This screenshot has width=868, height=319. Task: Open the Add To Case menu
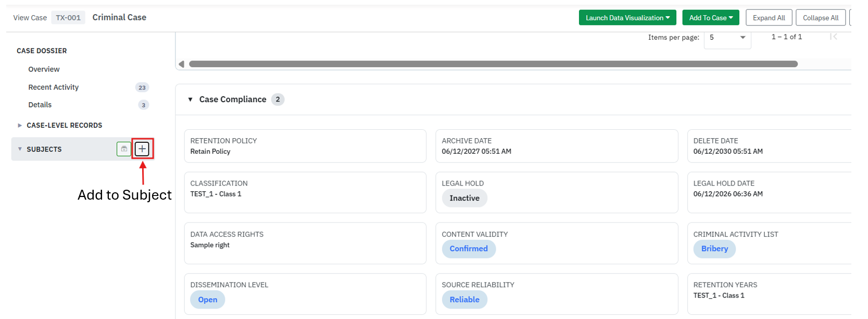pyautogui.click(x=711, y=18)
